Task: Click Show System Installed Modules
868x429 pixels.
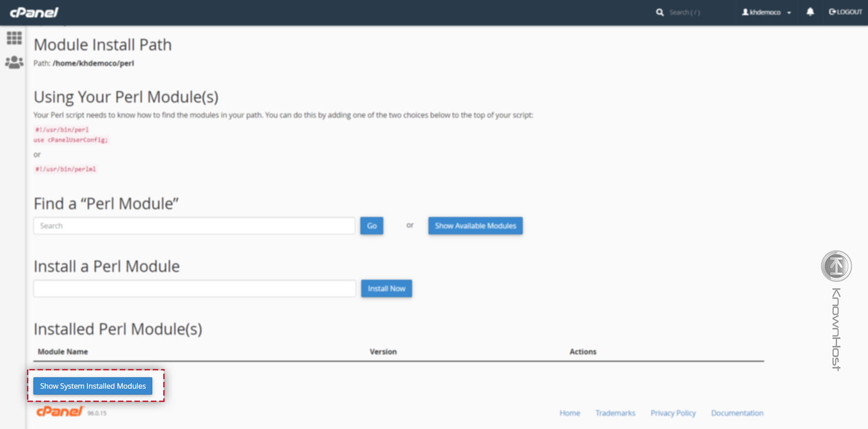Action: tap(92, 386)
